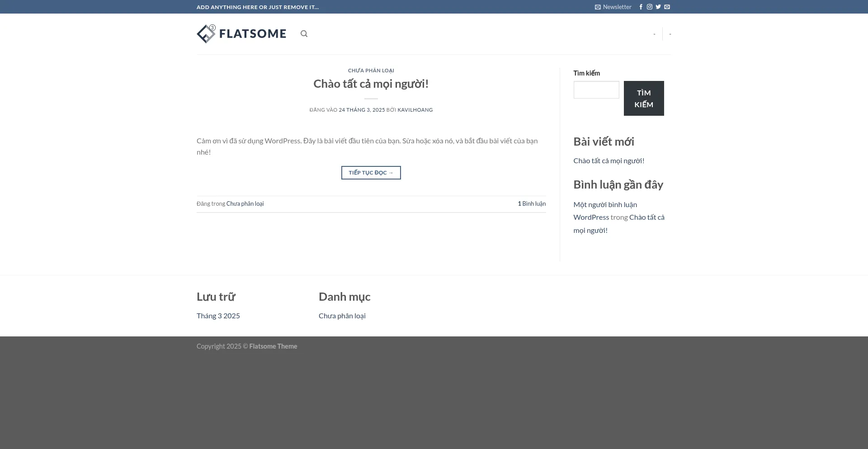Click the email envelope icon after Twitter
This screenshot has width=868, height=449.
667,7
